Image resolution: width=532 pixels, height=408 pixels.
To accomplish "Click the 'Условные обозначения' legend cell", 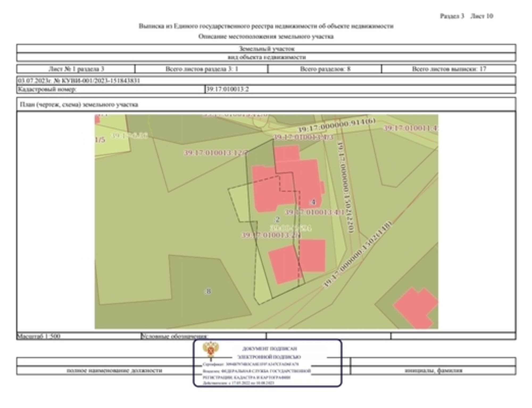I will tap(174, 336).
